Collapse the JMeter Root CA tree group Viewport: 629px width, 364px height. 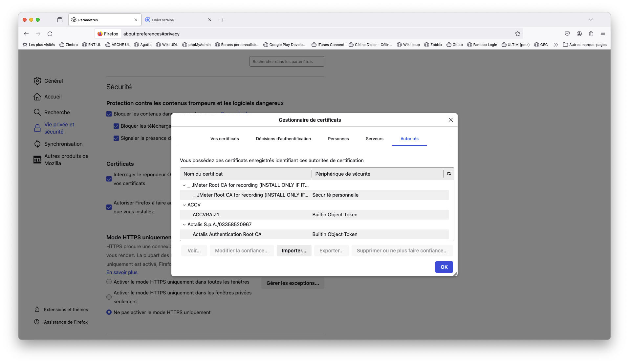[184, 185]
